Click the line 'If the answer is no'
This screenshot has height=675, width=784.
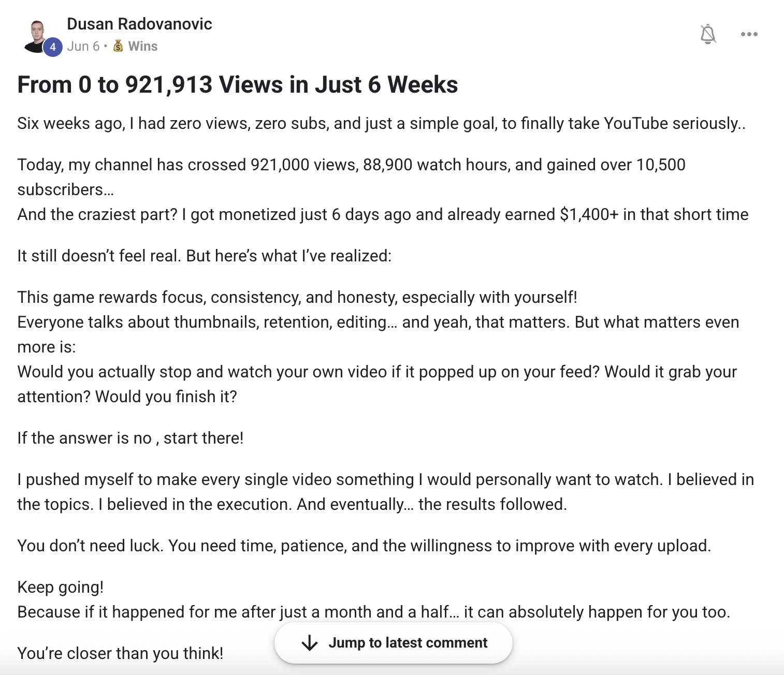[130, 438]
